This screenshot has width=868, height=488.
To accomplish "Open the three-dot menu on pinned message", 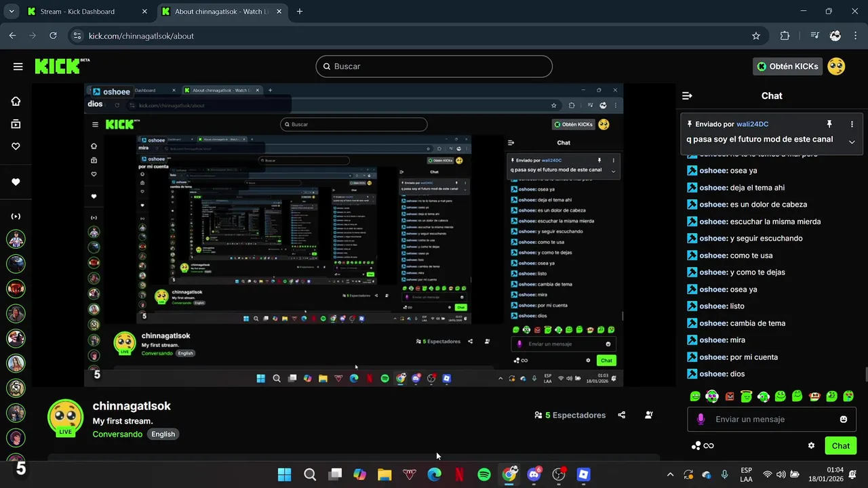I will coord(852,124).
